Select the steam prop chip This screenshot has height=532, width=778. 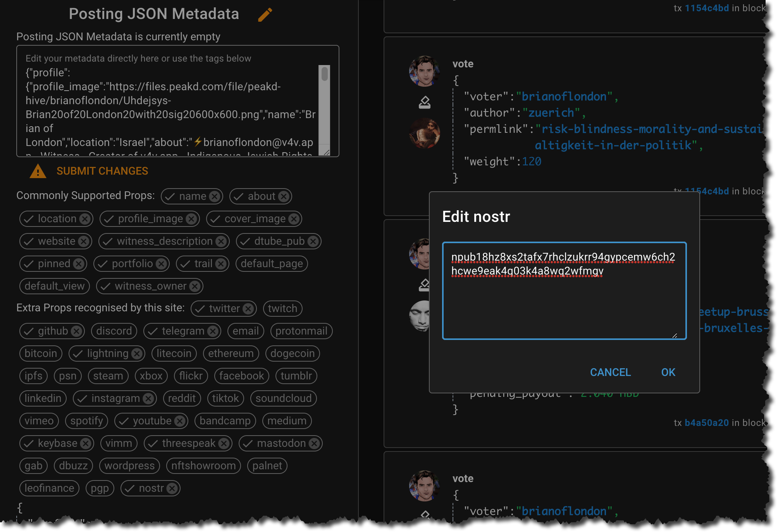click(108, 376)
